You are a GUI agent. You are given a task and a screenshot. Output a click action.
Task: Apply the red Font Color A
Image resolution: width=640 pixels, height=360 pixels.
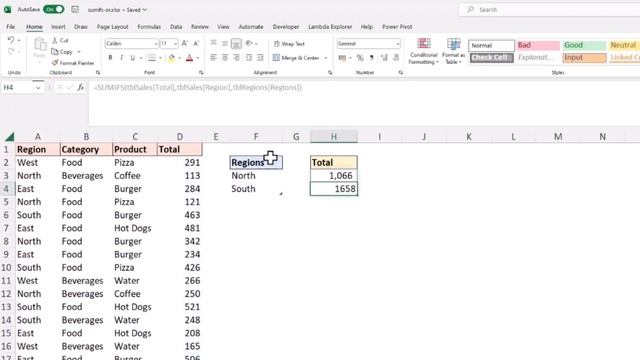tap(189, 58)
